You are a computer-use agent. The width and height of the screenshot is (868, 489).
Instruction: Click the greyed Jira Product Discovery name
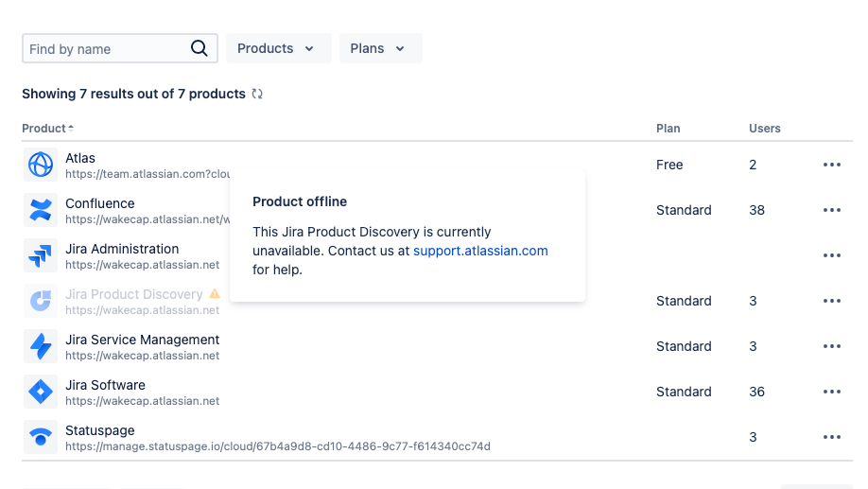click(x=134, y=294)
